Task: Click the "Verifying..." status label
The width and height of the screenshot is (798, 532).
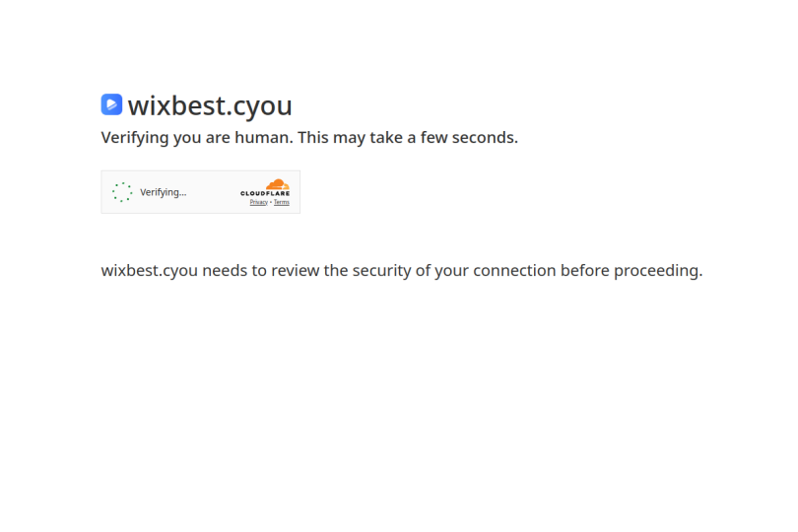Action: (x=164, y=192)
